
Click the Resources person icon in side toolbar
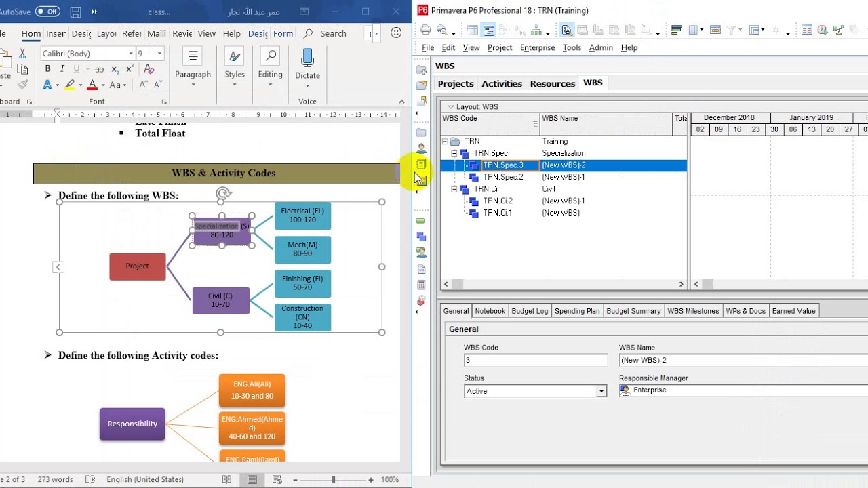point(421,148)
